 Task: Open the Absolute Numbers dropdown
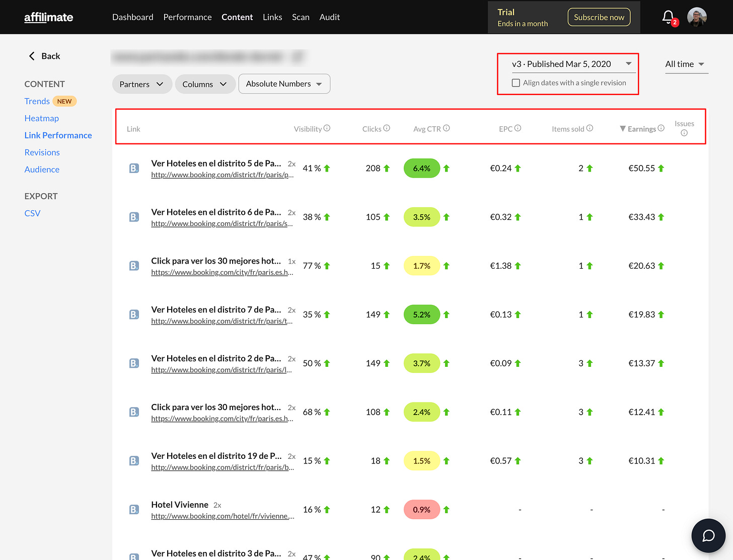pyautogui.click(x=284, y=84)
